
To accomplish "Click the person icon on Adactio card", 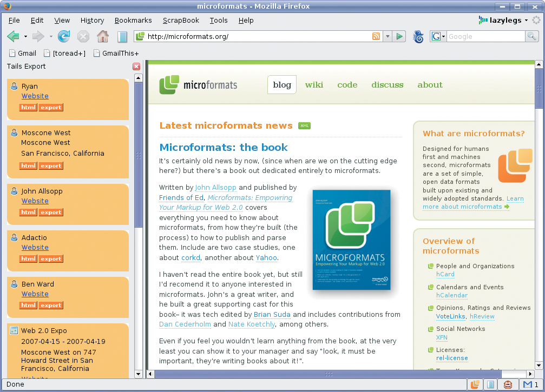I will pos(14,237).
